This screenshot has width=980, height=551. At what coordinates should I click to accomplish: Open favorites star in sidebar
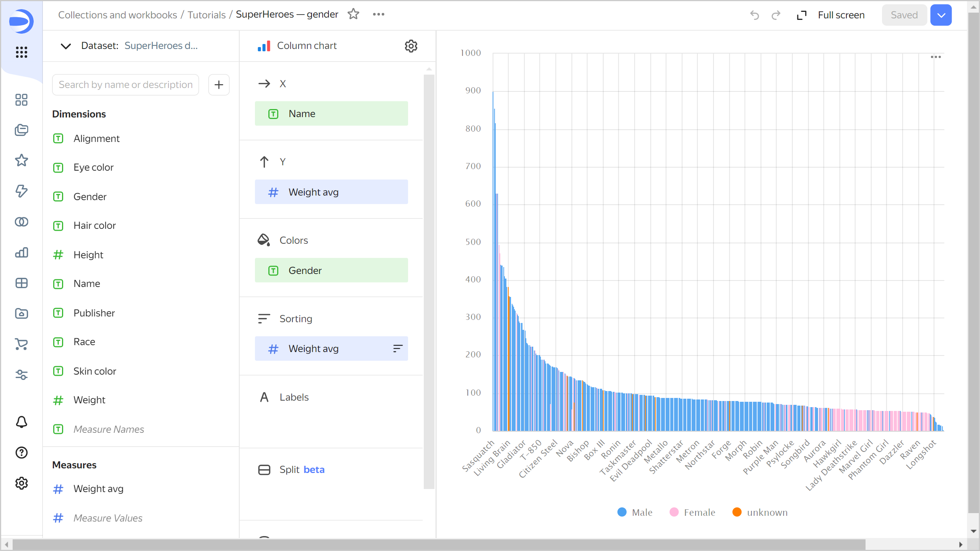pos(21,160)
